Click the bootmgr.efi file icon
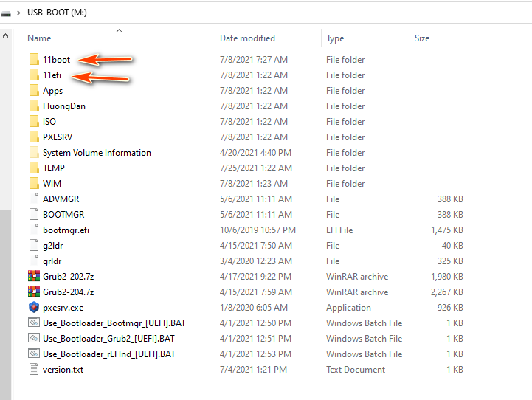Screen dimensions: 532x400 pos(34,230)
